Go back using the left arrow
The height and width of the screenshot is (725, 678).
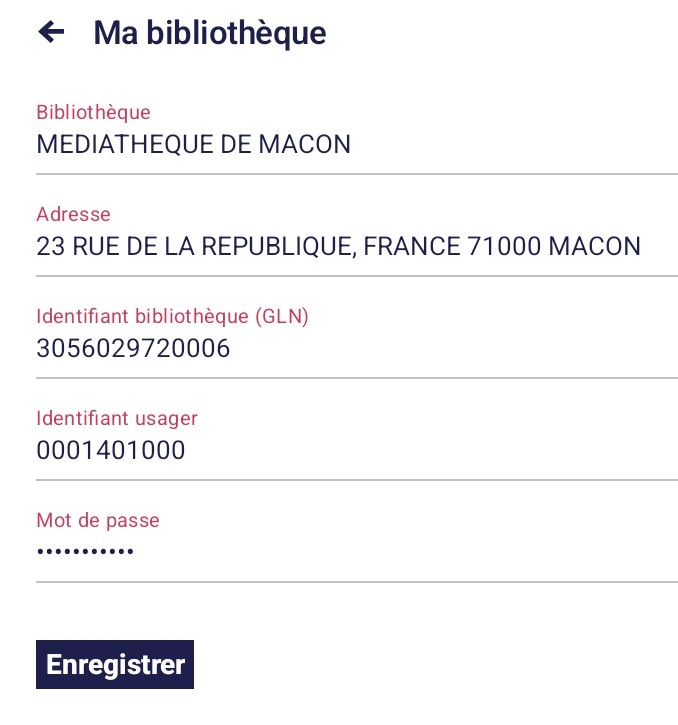point(51,33)
